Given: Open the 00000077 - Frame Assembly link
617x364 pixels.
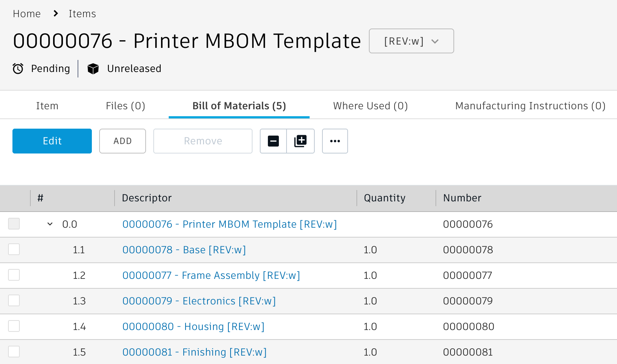Looking at the screenshot, I should pyautogui.click(x=211, y=275).
